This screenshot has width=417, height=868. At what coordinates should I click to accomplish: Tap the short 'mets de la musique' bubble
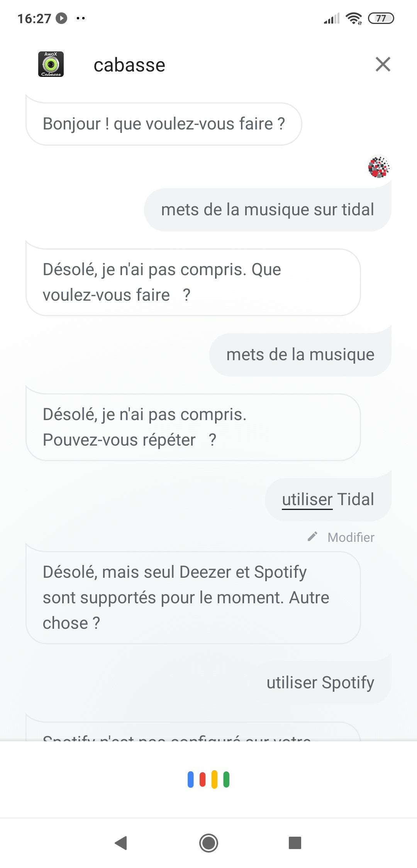[300, 354]
